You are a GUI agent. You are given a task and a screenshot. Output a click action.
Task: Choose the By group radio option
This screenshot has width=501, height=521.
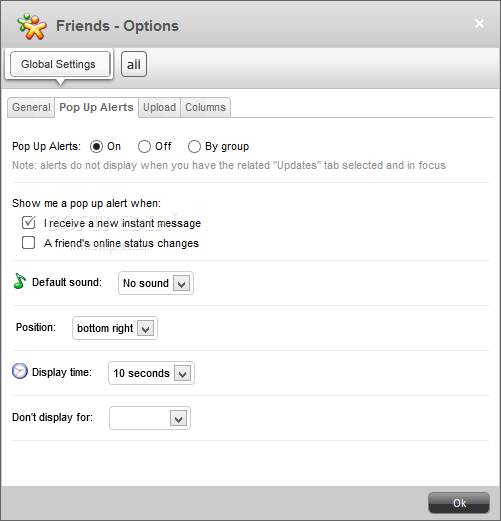coord(194,146)
